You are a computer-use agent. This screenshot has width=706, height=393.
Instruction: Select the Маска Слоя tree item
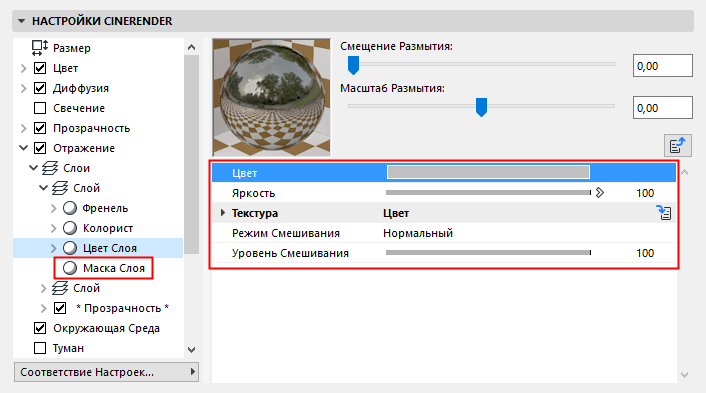(x=114, y=268)
